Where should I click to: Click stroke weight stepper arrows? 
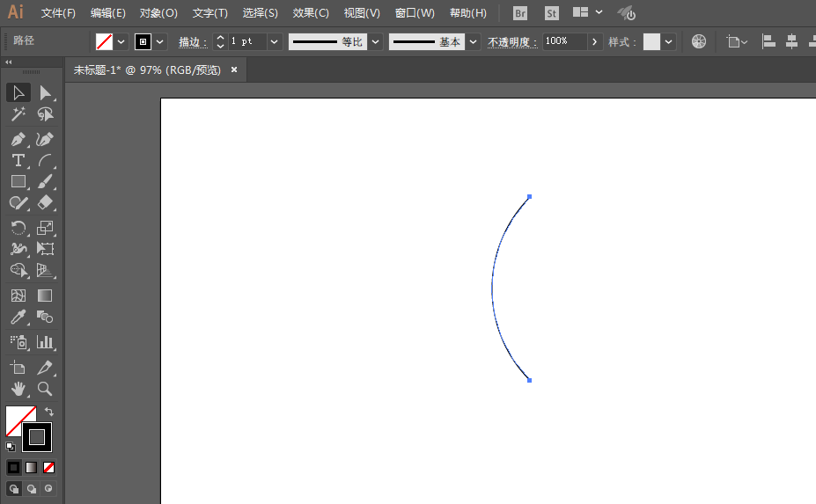click(x=220, y=41)
